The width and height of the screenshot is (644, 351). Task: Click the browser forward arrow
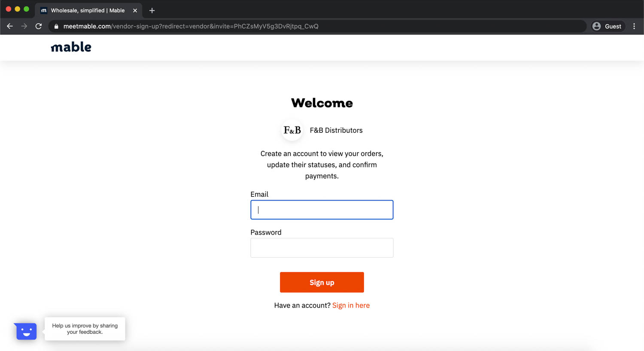tap(24, 26)
